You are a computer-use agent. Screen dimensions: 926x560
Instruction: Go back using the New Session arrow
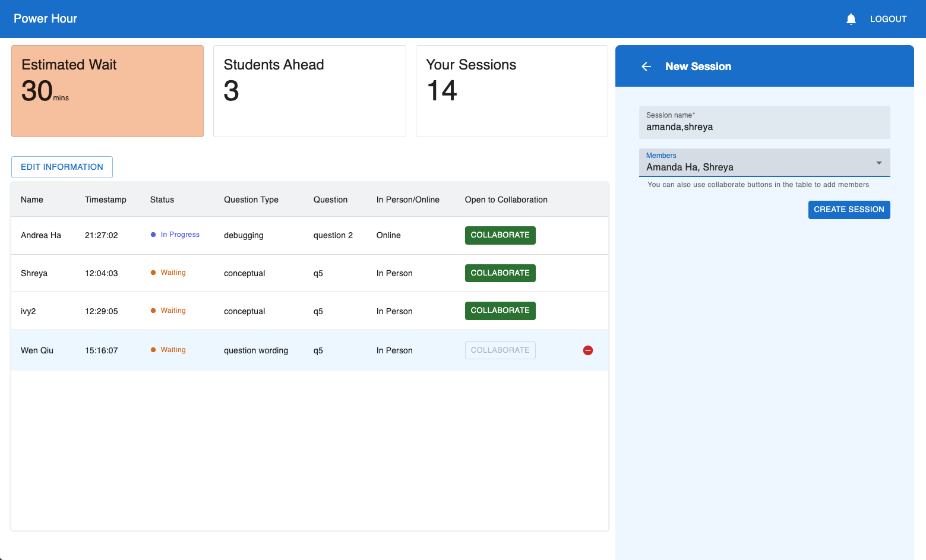pos(646,67)
